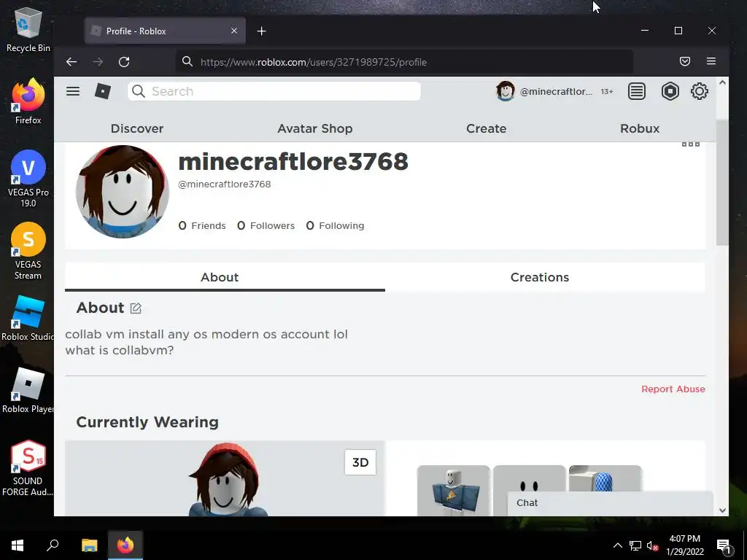Select the blue checkered arm item

(x=605, y=478)
